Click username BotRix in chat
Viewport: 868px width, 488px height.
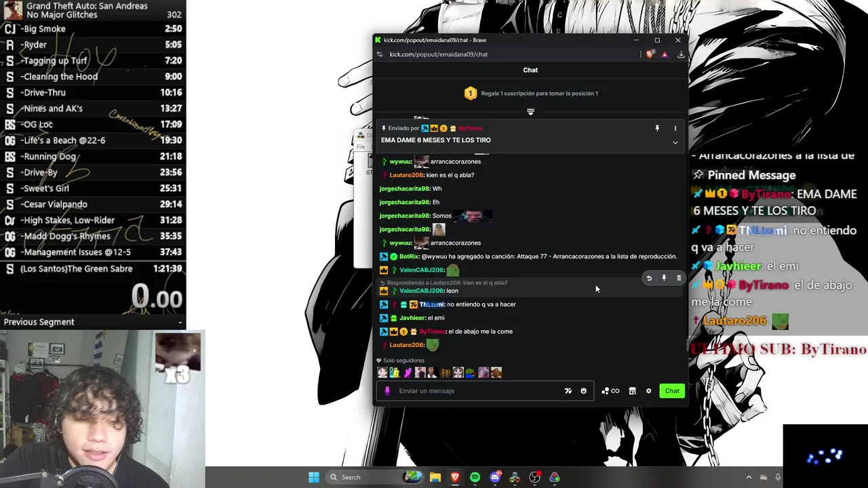tap(409, 256)
